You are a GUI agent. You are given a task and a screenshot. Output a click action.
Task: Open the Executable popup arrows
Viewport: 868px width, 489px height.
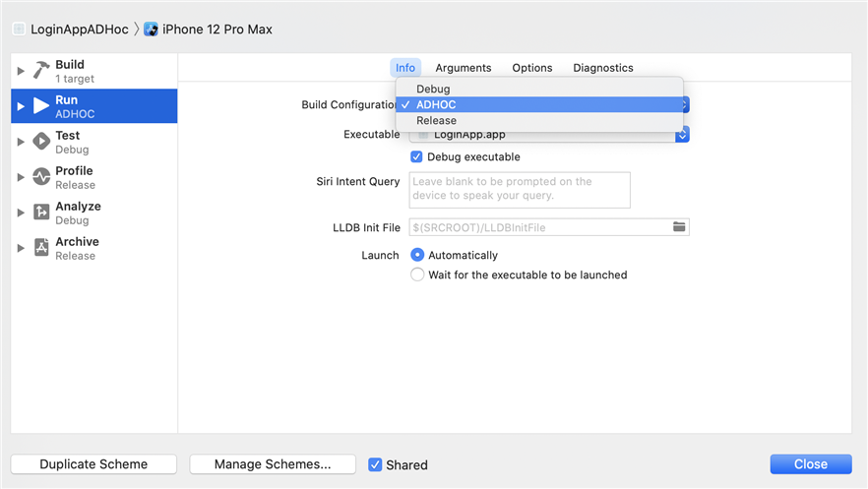682,135
